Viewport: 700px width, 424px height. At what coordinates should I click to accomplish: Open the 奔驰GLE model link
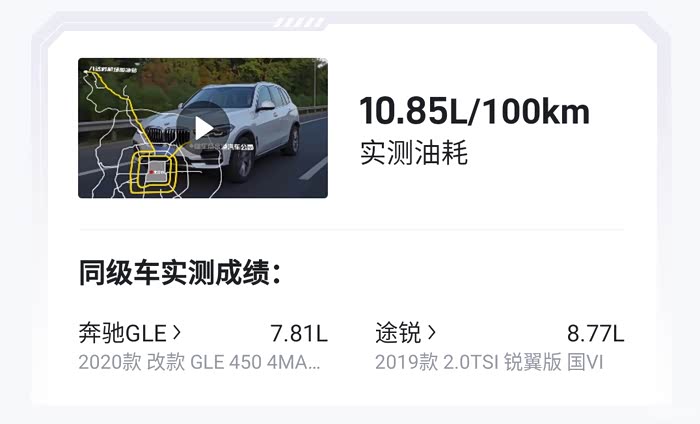coord(122,333)
